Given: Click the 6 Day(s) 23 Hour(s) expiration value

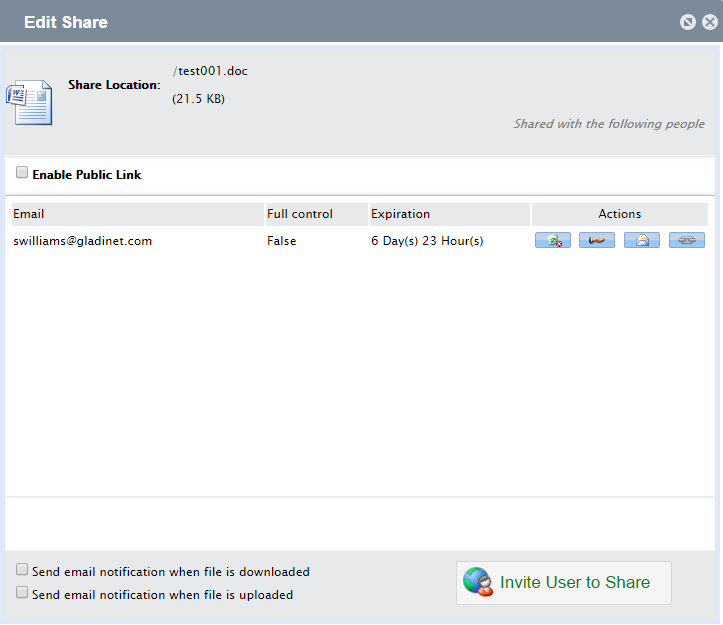Looking at the screenshot, I should click(x=427, y=241).
